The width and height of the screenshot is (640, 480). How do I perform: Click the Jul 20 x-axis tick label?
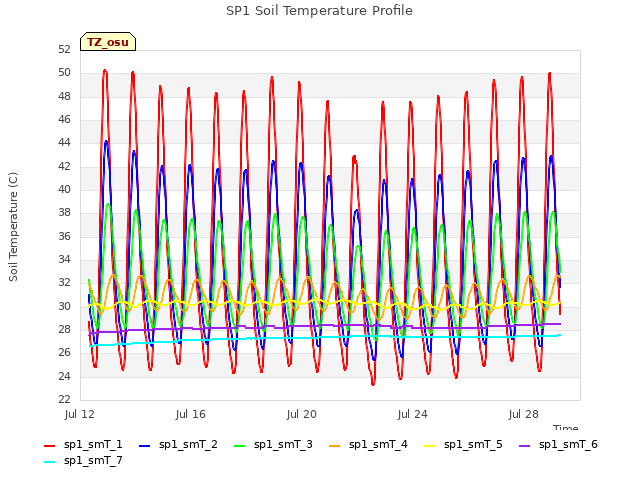tap(302, 414)
